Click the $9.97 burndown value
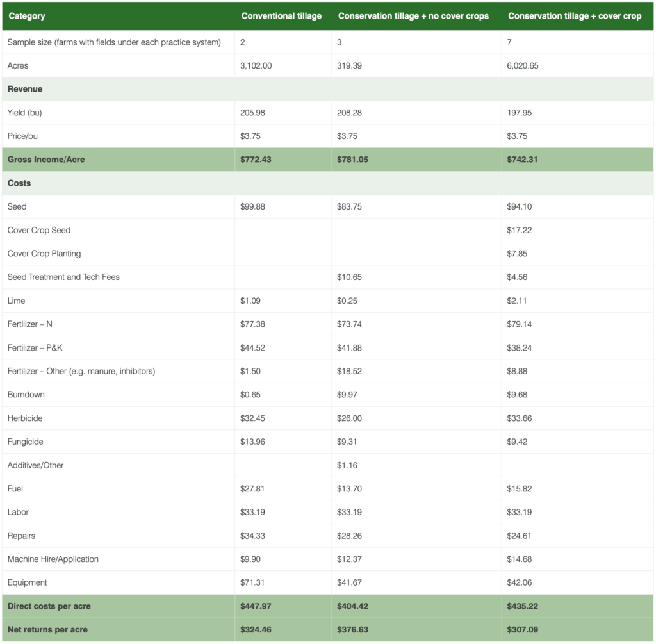 [x=347, y=395]
